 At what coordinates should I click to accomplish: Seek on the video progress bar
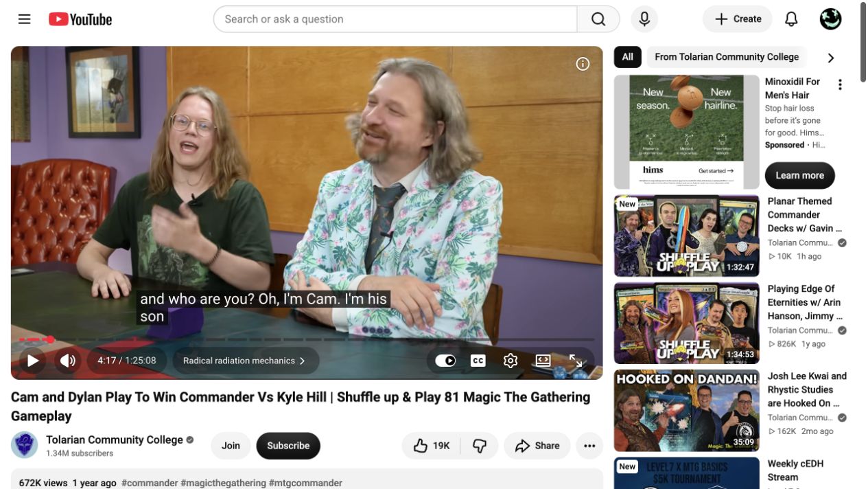[307, 339]
